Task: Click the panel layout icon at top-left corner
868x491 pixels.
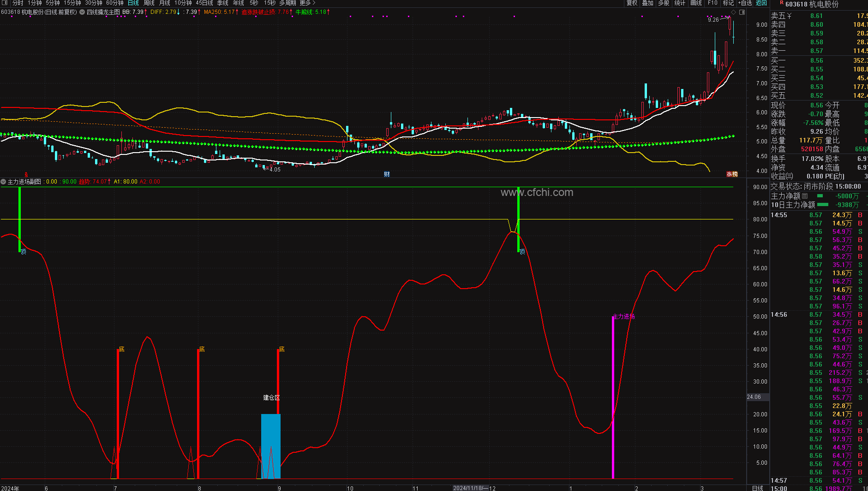Action: 5,3
